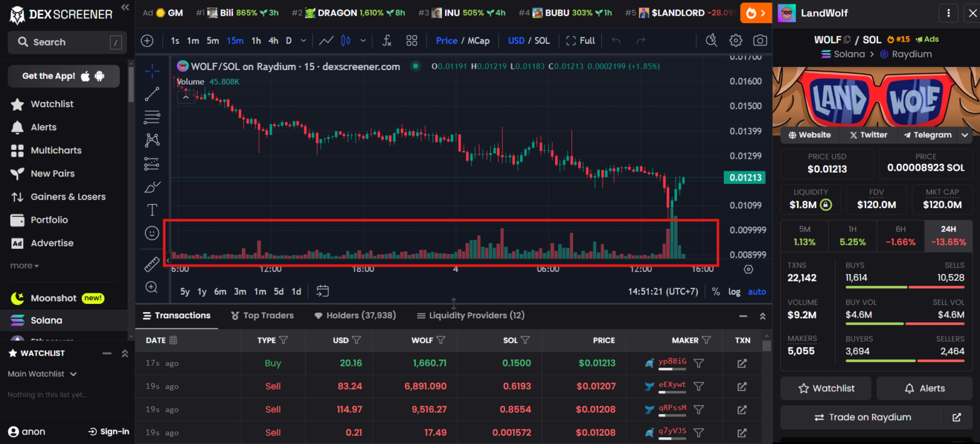
Task: Add symbol with the plus circle icon
Action: click(147, 41)
